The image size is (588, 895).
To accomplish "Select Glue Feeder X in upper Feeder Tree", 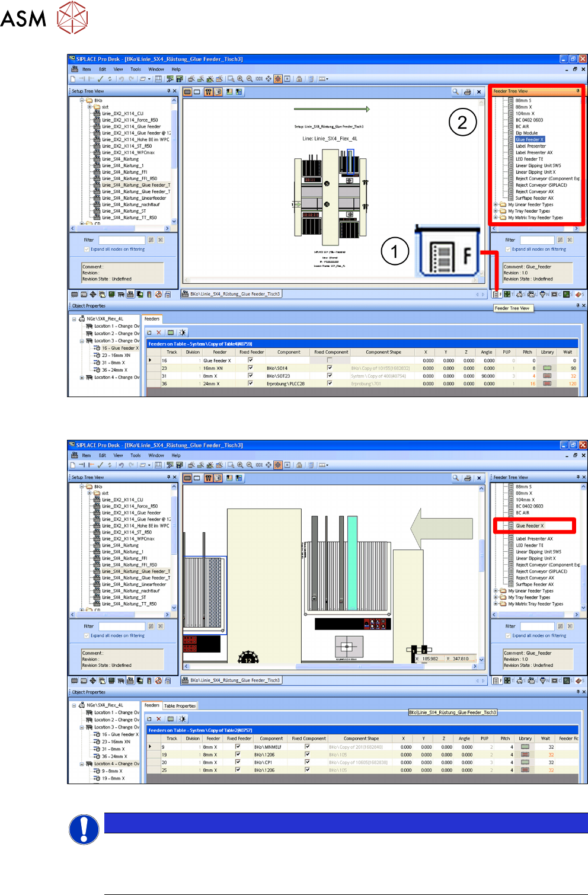I will point(529,139).
